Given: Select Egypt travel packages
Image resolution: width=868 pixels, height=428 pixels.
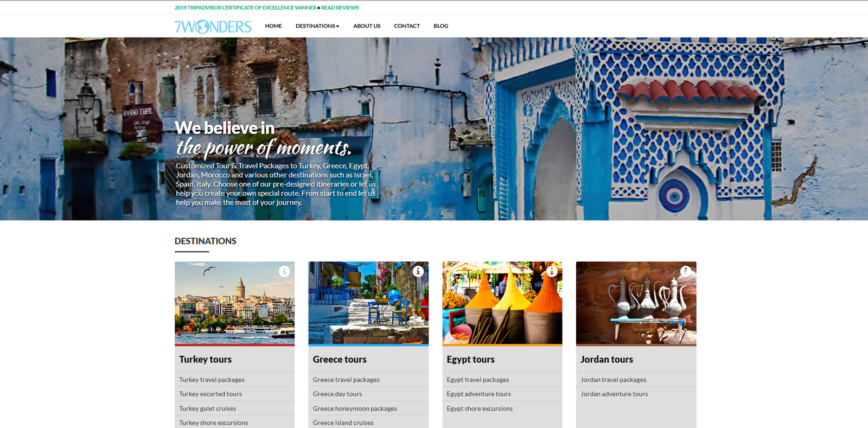Looking at the screenshot, I should pos(478,380).
